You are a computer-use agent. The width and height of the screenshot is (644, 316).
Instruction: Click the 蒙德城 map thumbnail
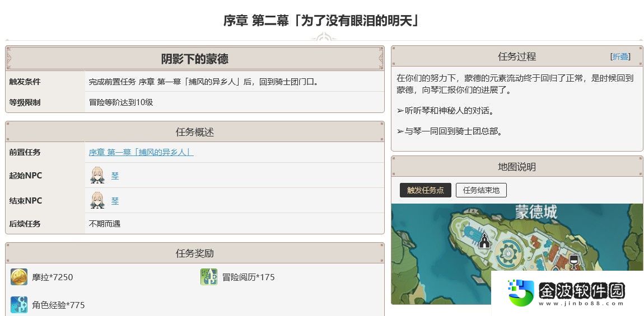(517, 254)
